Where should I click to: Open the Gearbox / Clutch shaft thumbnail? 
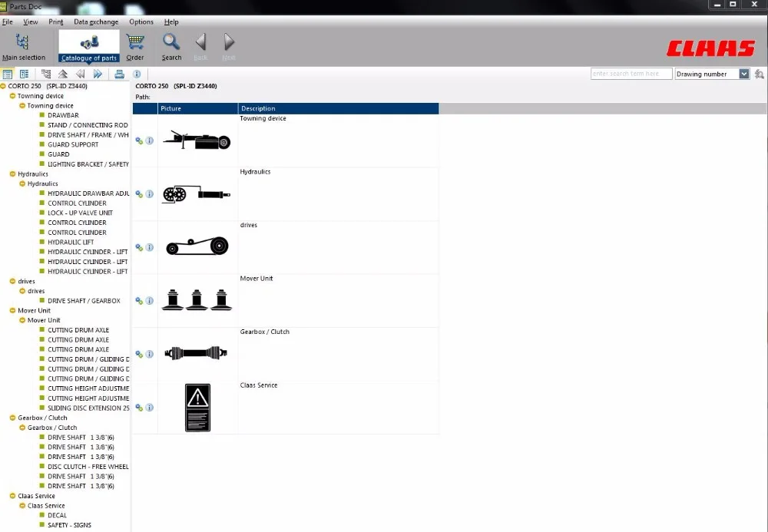click(x=196, y=353)
